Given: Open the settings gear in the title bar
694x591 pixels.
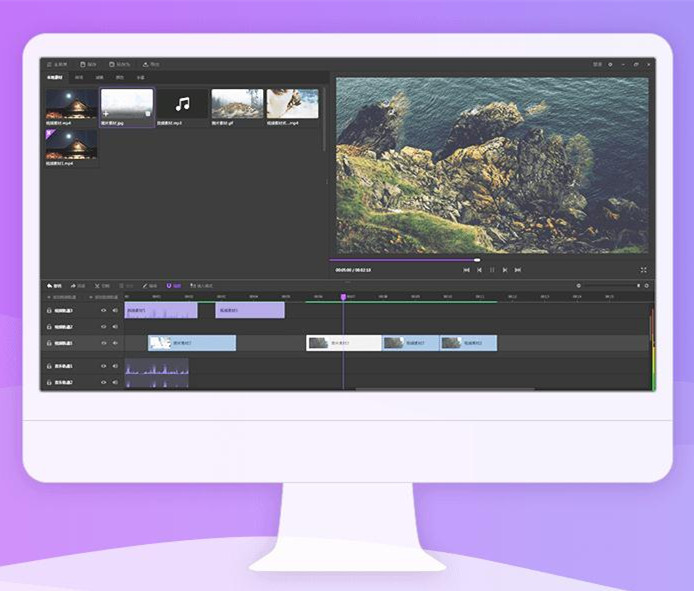Looking at the screenshot, I should 610,65.
